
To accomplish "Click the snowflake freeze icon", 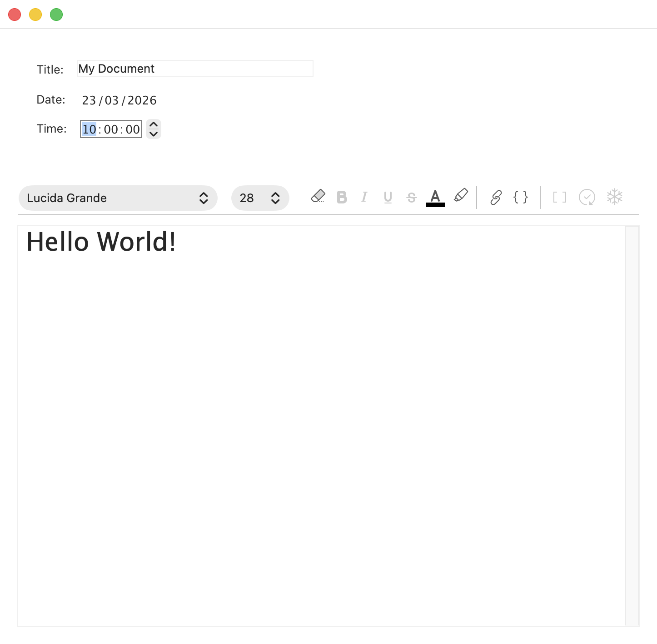I will coord(615,197).
